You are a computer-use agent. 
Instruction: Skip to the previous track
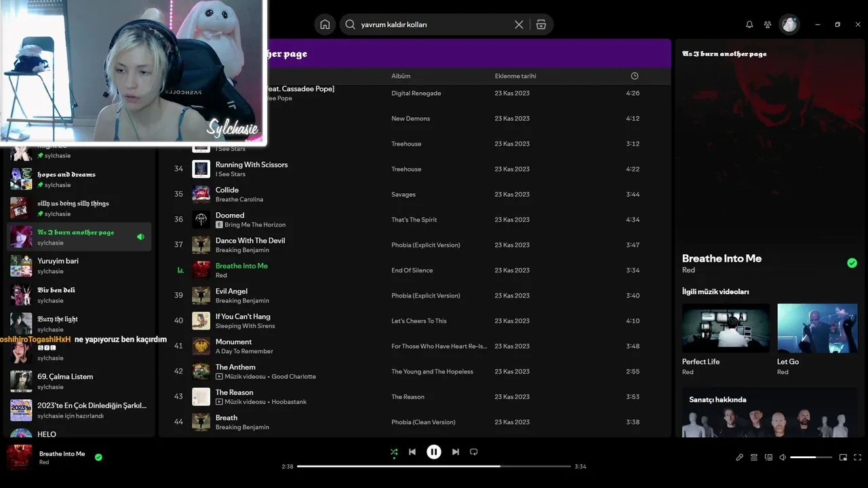pos(412,452)
